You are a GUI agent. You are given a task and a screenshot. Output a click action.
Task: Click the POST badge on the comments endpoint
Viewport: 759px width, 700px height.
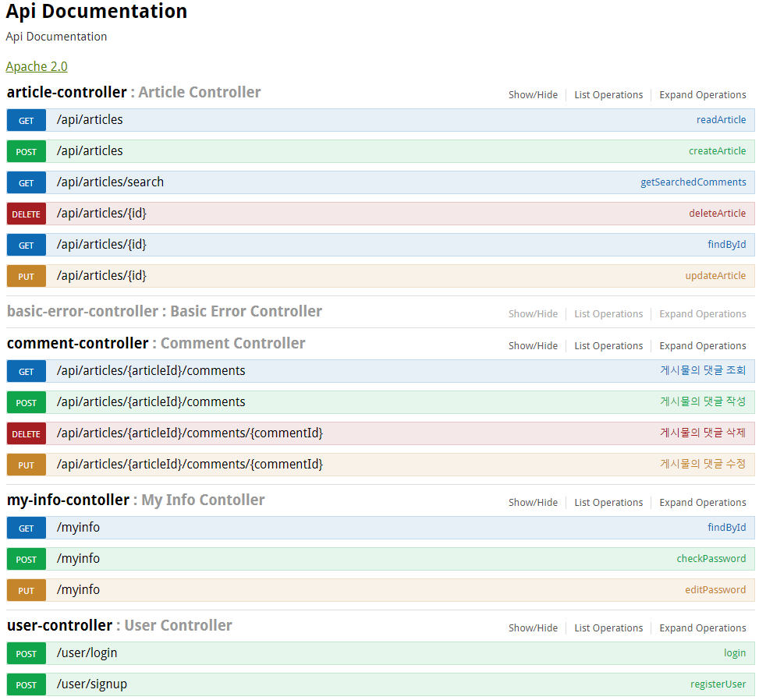coord(26,401)
